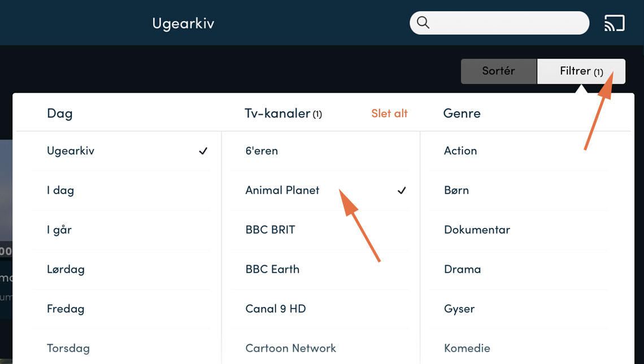This screenshot has height=364, width=644.
Task: Click the Chromecast cast icon
Action: pyautogui.click(x=614, y=23)
